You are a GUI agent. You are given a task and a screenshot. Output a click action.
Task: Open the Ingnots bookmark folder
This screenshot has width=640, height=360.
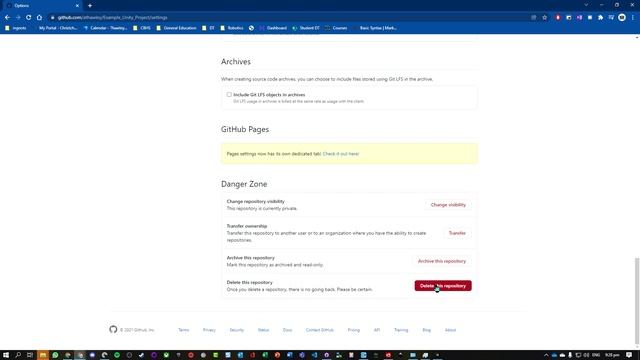click(16, 28)
